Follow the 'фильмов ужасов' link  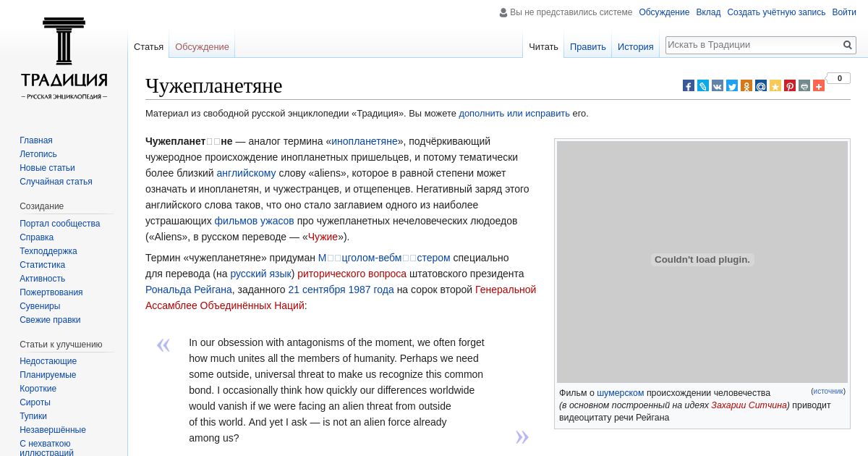(254, 221)
